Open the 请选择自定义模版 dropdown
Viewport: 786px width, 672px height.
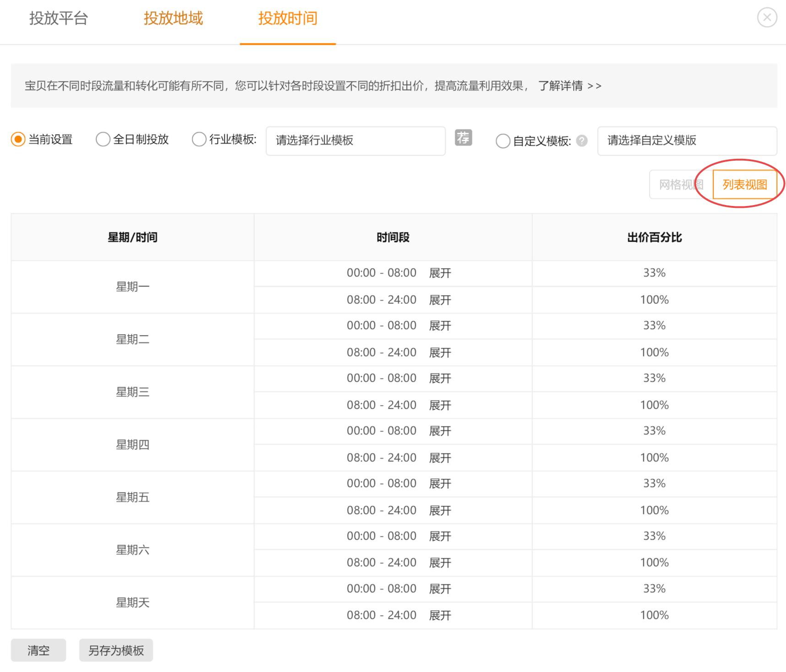687,141
